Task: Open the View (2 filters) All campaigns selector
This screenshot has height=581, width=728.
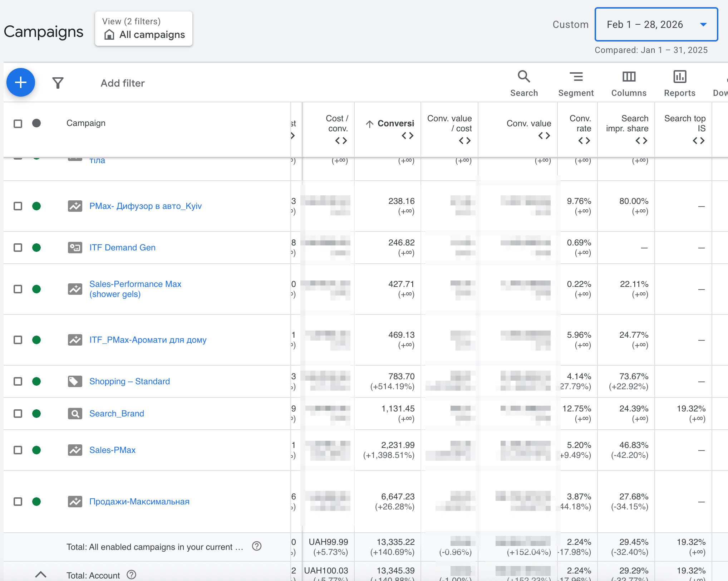Action: (144, 29)
